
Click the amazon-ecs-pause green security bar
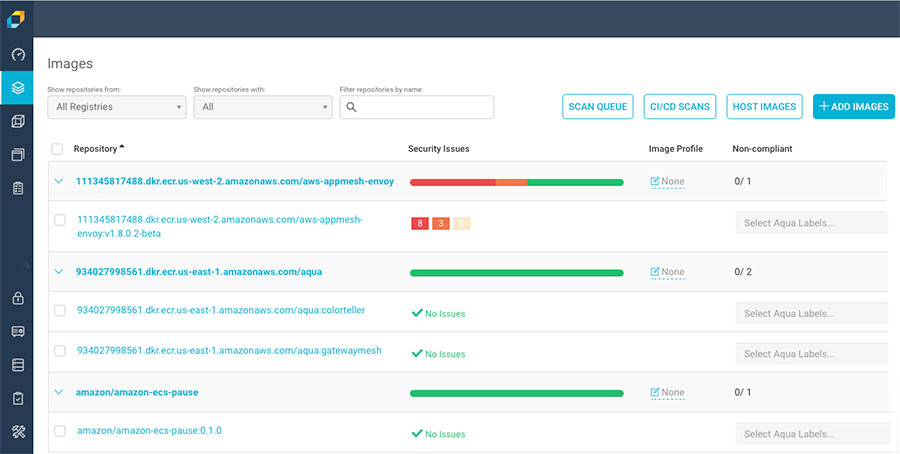click(517, 394)
